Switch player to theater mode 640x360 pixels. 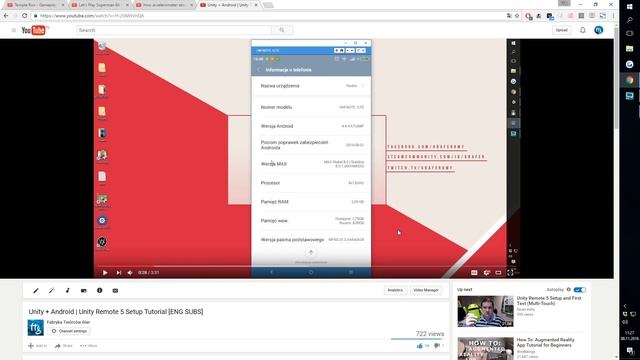click(498, 273)
